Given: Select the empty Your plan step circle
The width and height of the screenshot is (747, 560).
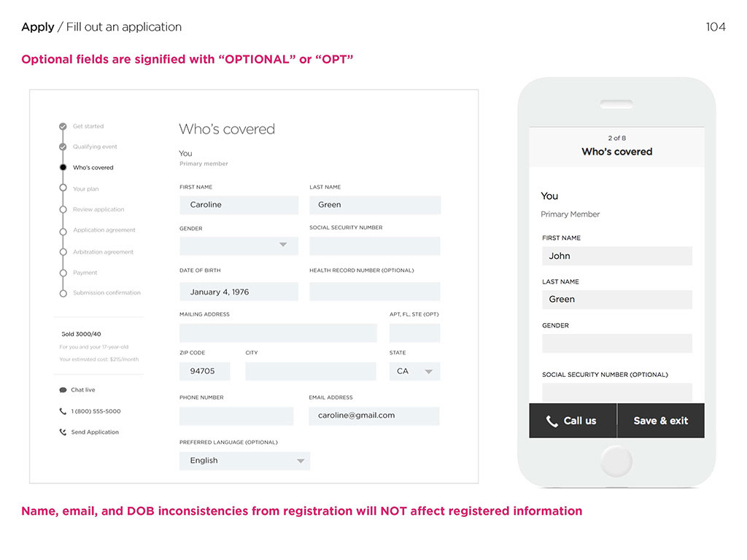Looking at the screenshot, I should (63, 187).
